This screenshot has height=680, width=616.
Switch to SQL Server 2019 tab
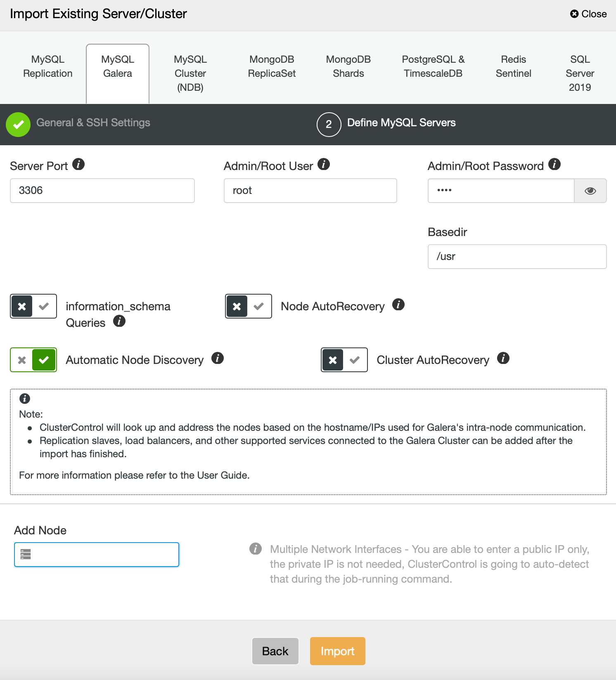tap(580, 73)
